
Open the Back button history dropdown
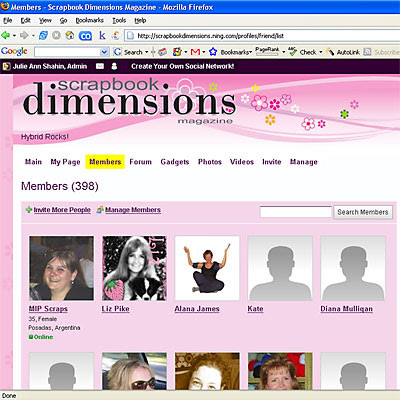pos(14,35)
